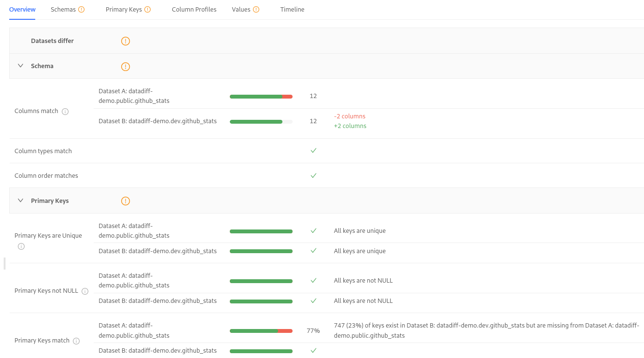Viewport: 644px width, 358px height.
Task: Click the warning icon in Schema header row
Action: (x=126, y=67)
